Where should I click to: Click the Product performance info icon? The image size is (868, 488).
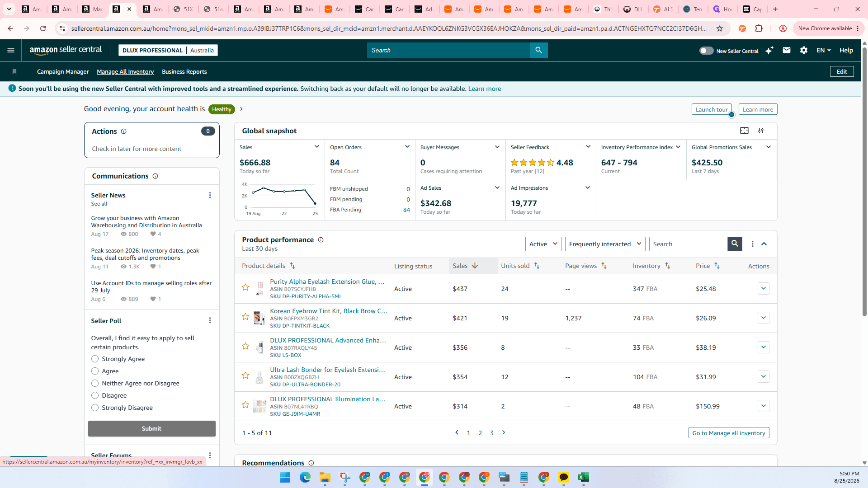pos(321,240)
